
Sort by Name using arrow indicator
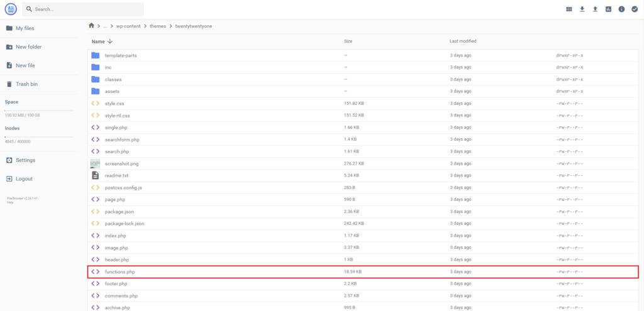pyautogui.click(x=109, y=41)
